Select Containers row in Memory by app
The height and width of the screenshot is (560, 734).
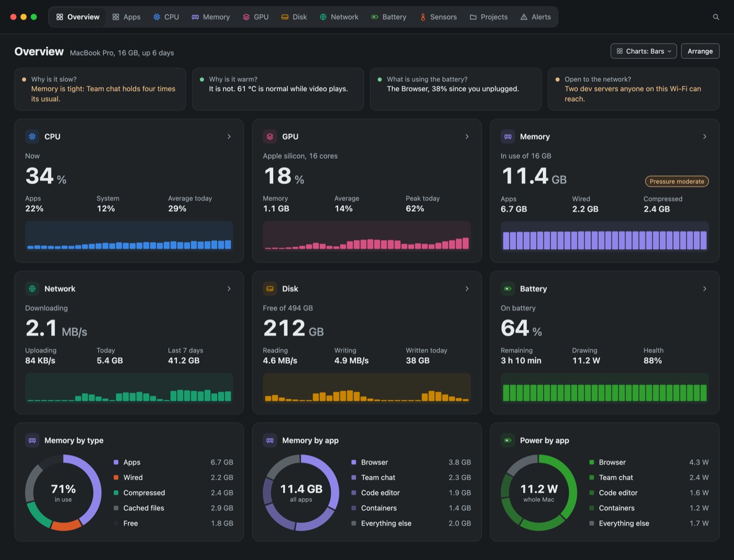pos(411,508)
